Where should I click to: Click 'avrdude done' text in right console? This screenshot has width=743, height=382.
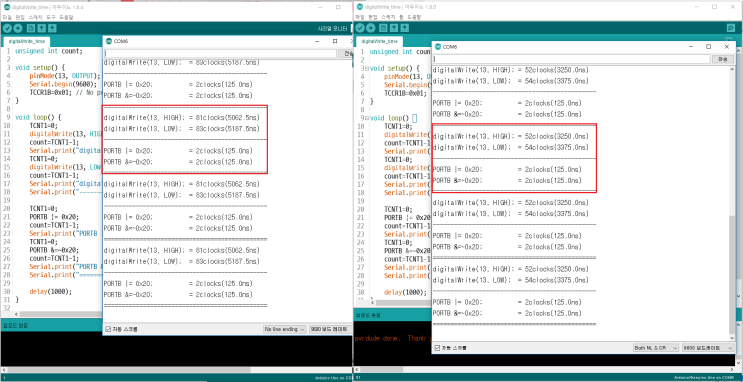point(378,338)
